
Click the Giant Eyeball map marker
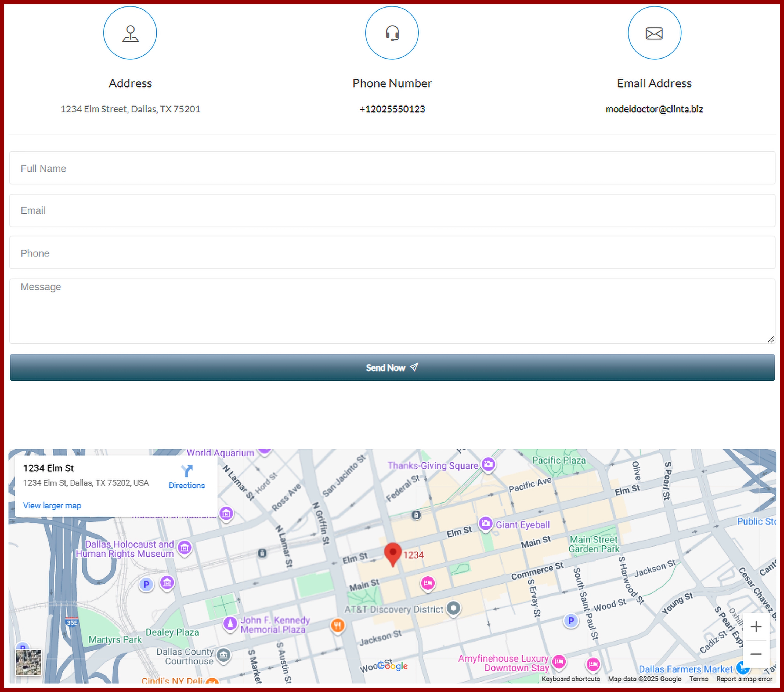[x=485, y=524]
